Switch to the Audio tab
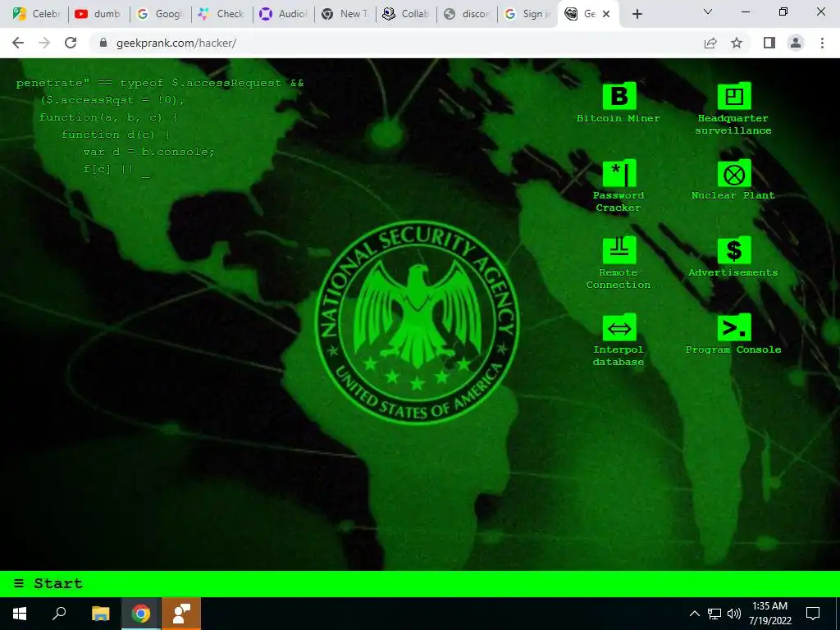 282,14
